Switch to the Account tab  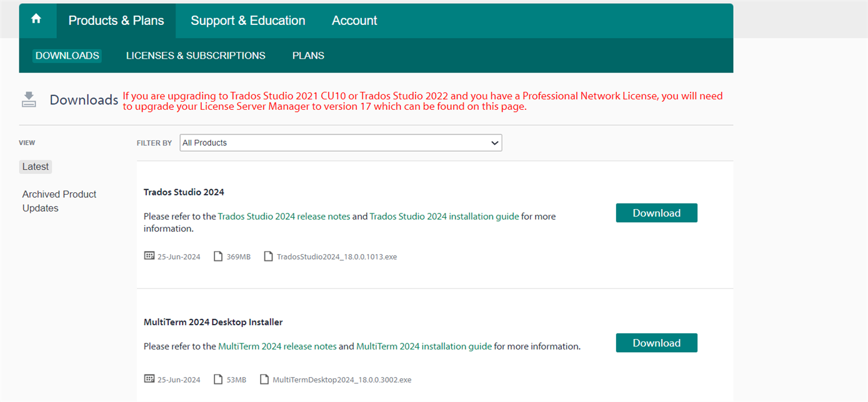tap(354, 21)
